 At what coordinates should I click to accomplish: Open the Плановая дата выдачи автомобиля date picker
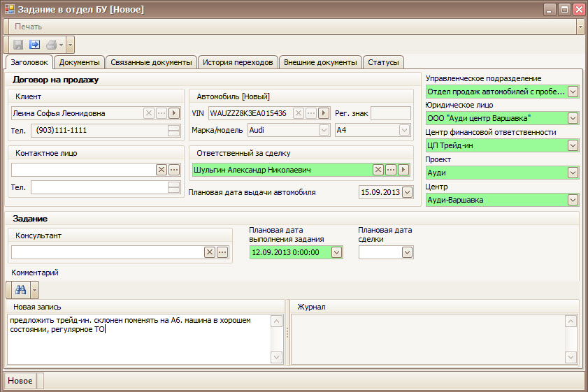[407, 192]
